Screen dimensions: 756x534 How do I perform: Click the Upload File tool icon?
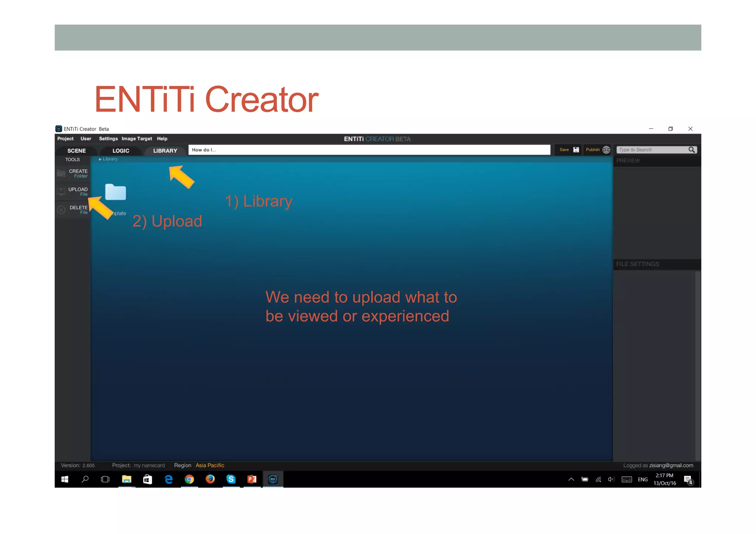click(x=61, y=192)
